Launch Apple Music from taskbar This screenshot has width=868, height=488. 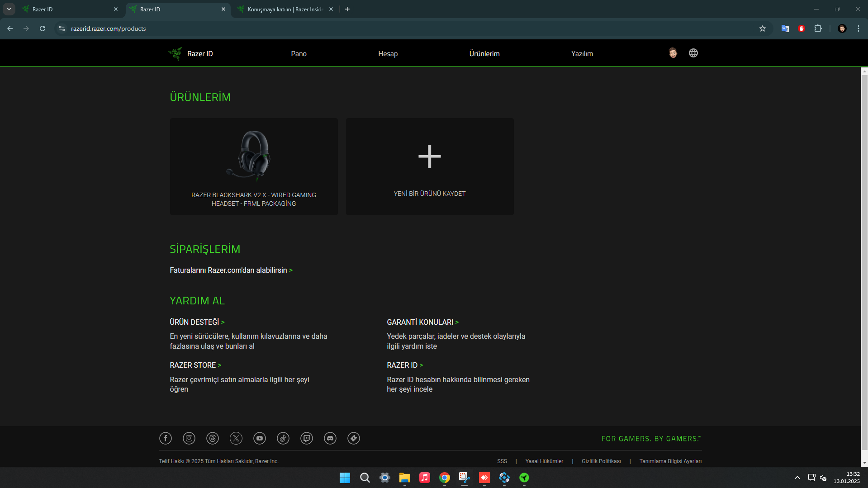(425, 478)
